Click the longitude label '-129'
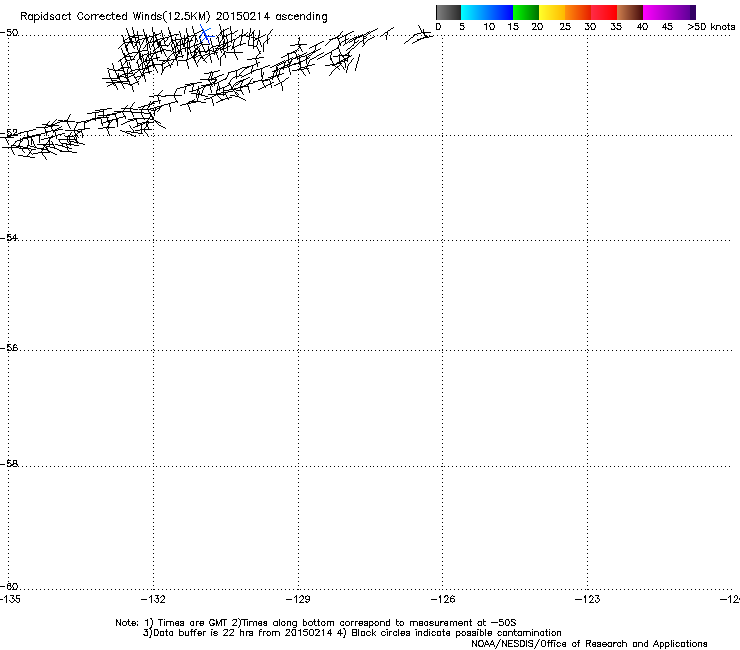Viewport: 740px width, 650px height. click(x=298, y=599)
